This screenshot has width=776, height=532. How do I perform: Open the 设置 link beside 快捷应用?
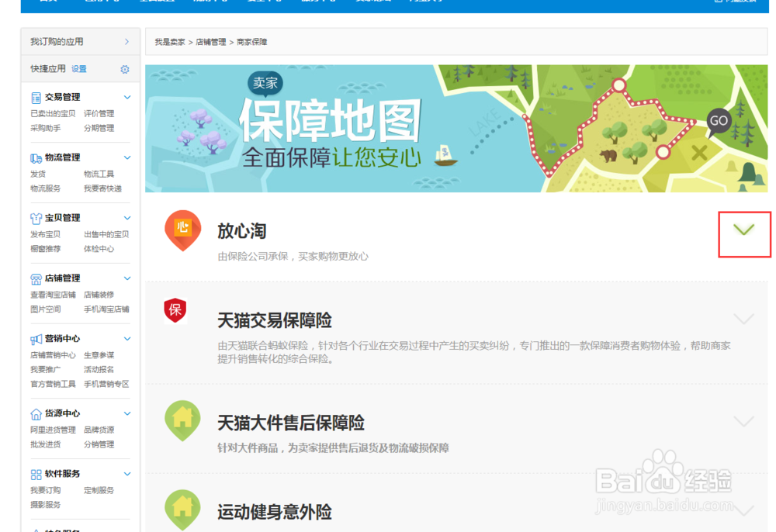(x=78, y=69)
